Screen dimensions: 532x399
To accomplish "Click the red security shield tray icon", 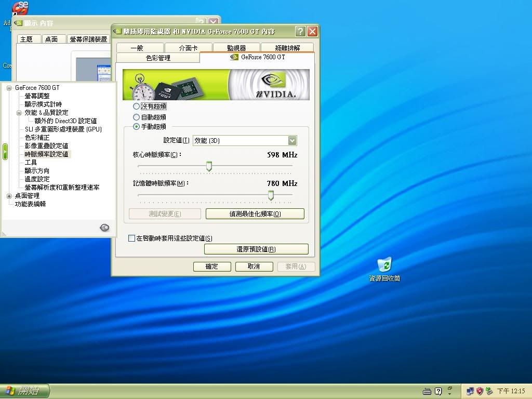I will click(x=480, y=391).
